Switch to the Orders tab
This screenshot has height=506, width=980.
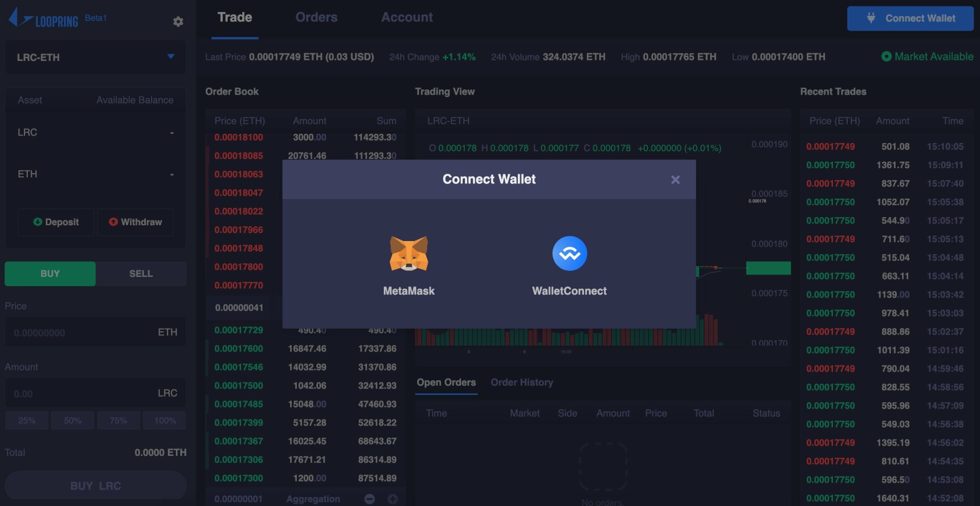coord(316,17)
